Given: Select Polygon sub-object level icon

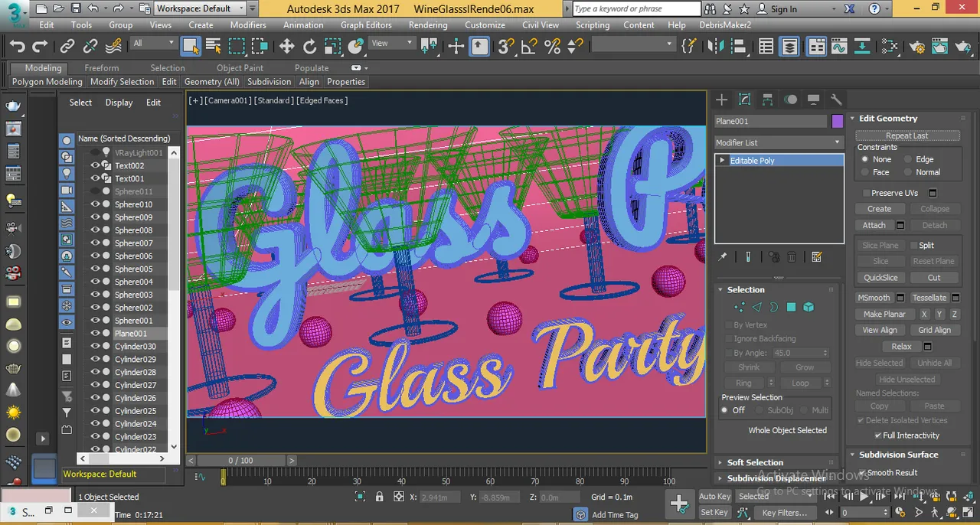Looking at the screenshot, I should click(791, 307).
